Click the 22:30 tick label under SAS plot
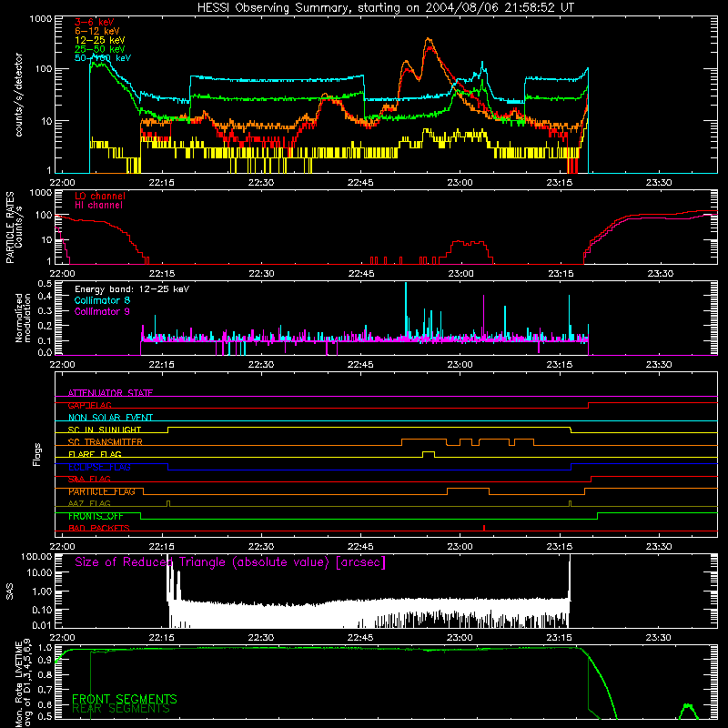 [x=261, y=638]
